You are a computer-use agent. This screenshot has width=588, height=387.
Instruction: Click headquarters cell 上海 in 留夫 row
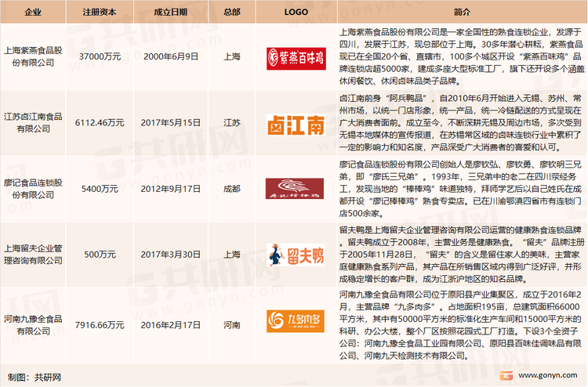coord(232,255)
